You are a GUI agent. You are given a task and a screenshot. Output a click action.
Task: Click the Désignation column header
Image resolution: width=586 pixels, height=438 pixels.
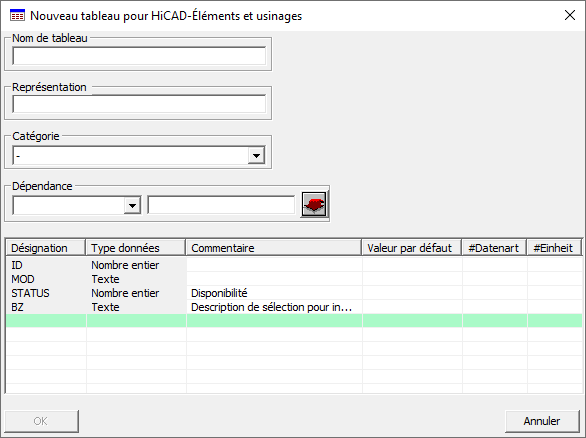point(46,248)
